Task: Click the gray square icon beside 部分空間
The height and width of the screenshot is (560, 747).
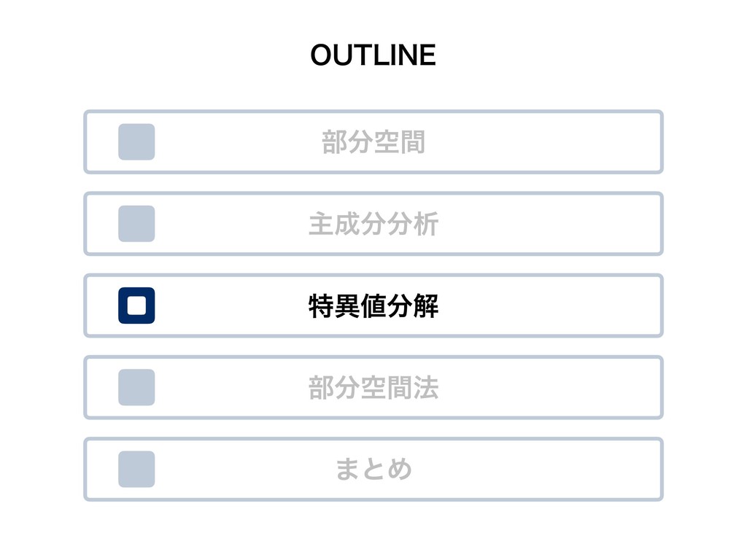Action: click(136, 142)
